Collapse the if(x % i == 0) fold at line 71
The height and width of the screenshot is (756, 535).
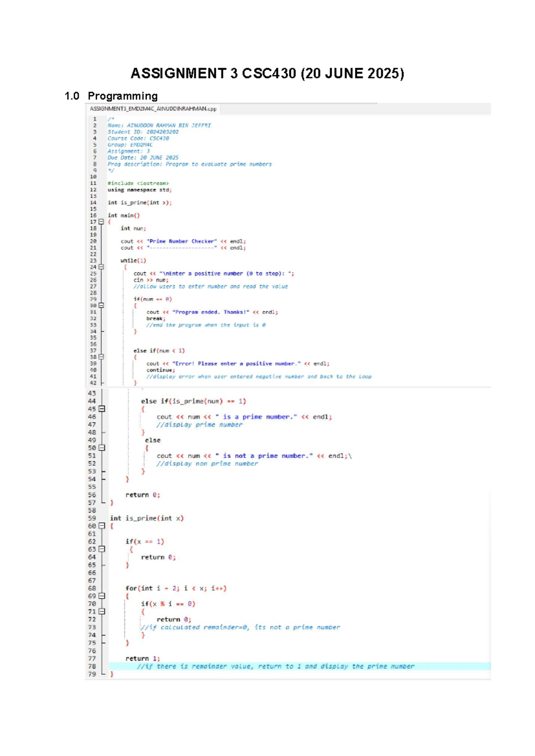pos(102,612)
